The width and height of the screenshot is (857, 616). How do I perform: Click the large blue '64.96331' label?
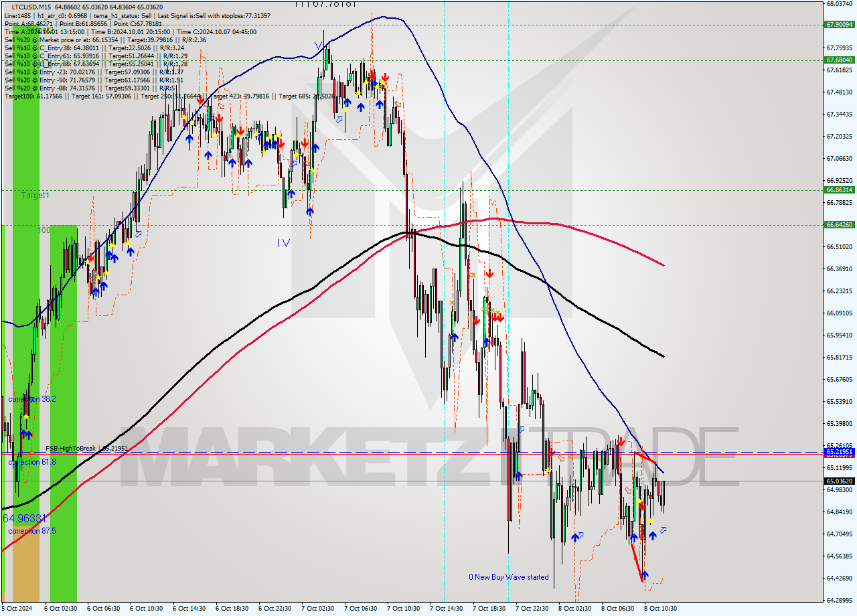coord(25,518)
